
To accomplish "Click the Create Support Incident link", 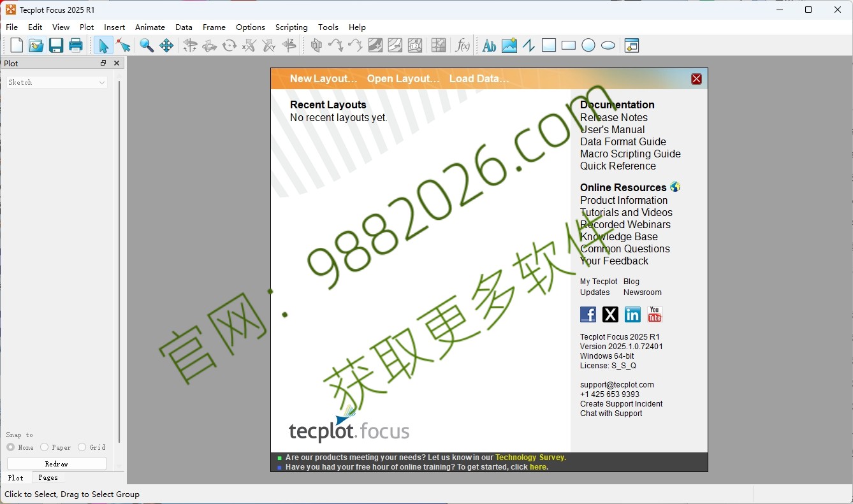I will coord(622,404).
